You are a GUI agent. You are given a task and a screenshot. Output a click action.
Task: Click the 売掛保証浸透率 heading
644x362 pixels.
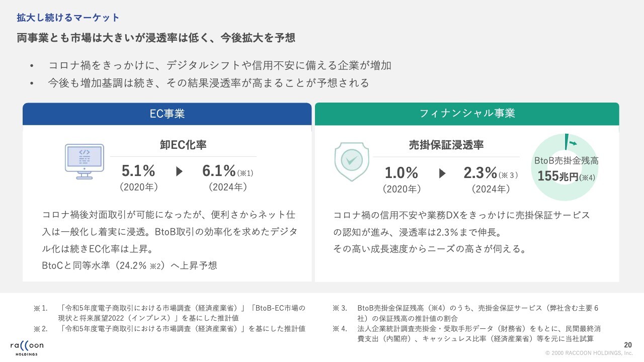point(446,145)
